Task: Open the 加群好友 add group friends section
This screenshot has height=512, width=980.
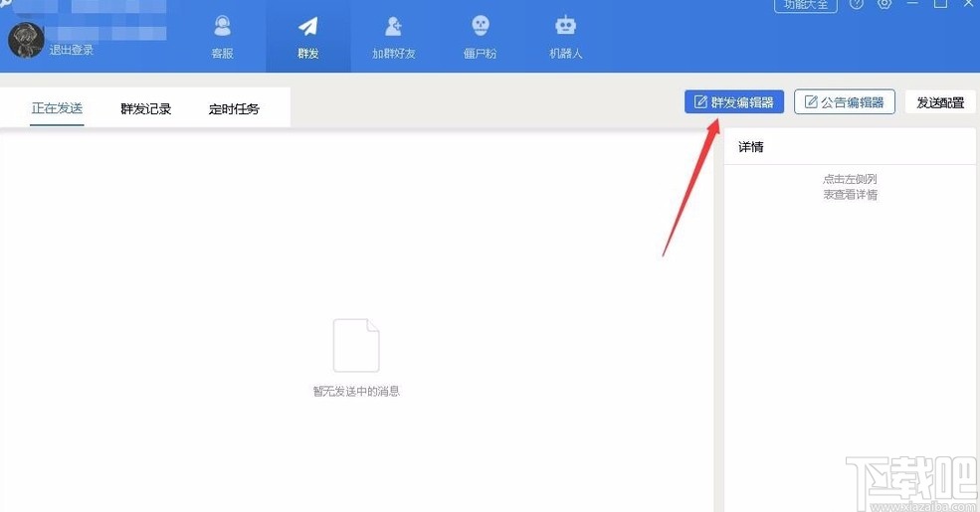Action: 394,38
